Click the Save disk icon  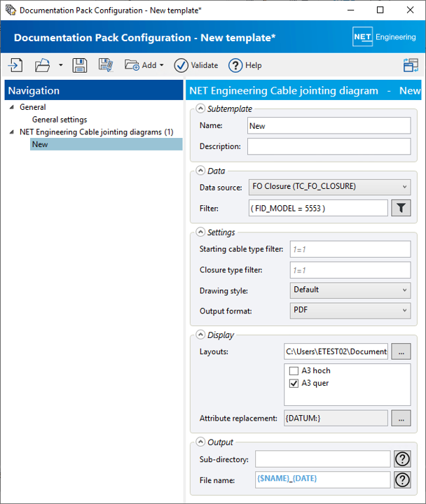80,65
